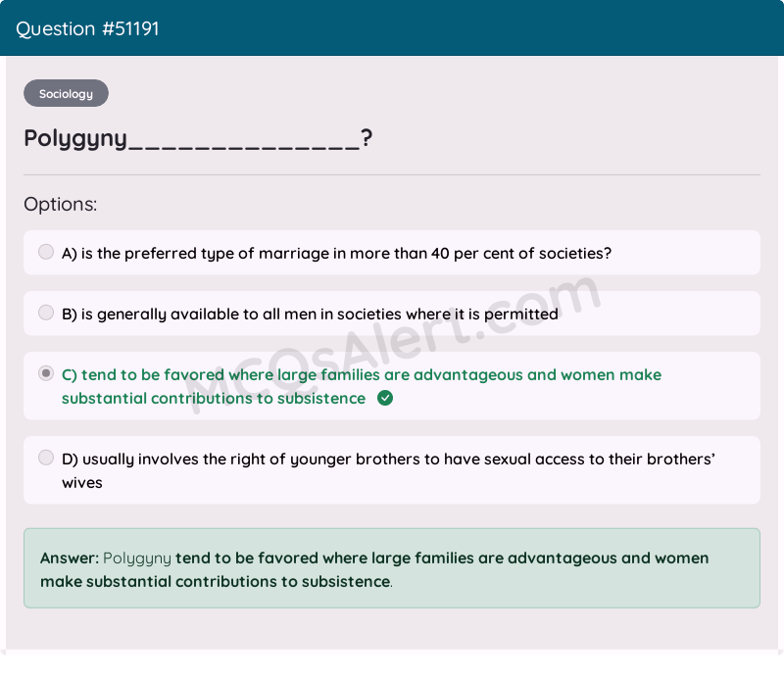This screenshot has height=679, width=784.
Task: Click the Sociology category badge
Action: point(66,93)
